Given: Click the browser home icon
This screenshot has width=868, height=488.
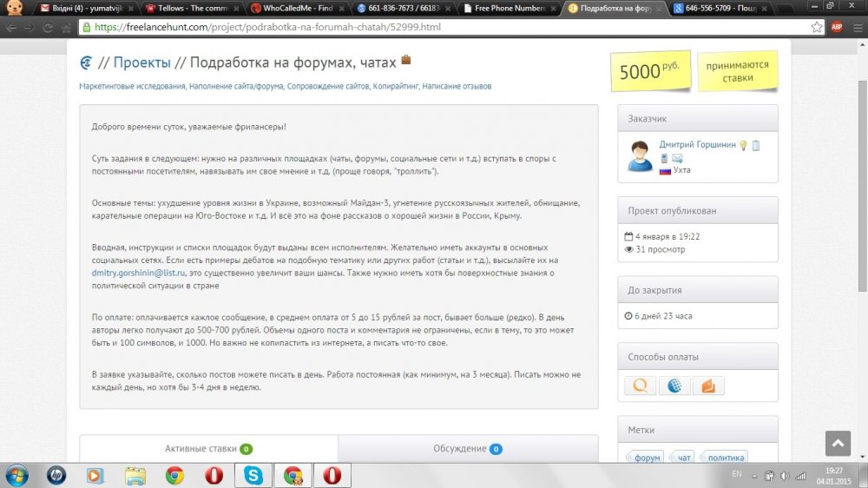Looking at the screenshot, I should pos(66,27).
